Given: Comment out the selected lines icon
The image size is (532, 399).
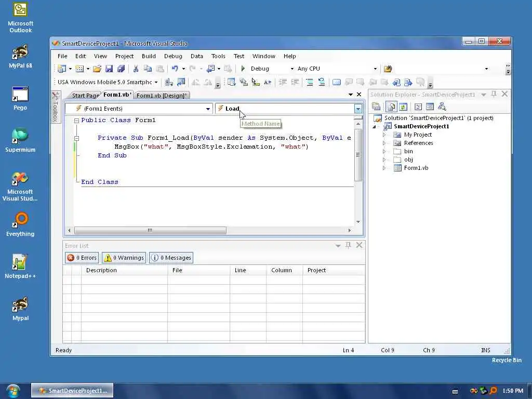Looking at the screenshot, I should click(310, 82).
